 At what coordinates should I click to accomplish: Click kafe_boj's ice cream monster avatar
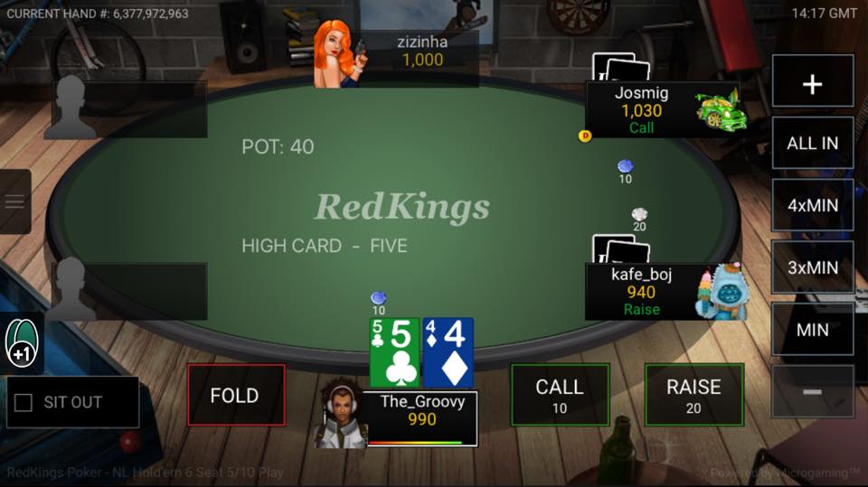point(722,292)
